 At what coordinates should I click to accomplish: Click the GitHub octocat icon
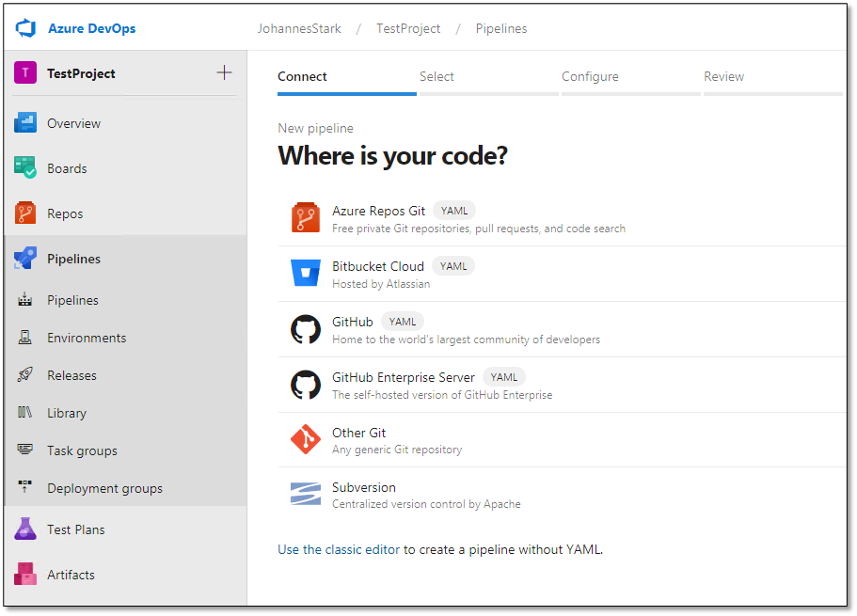306,329
